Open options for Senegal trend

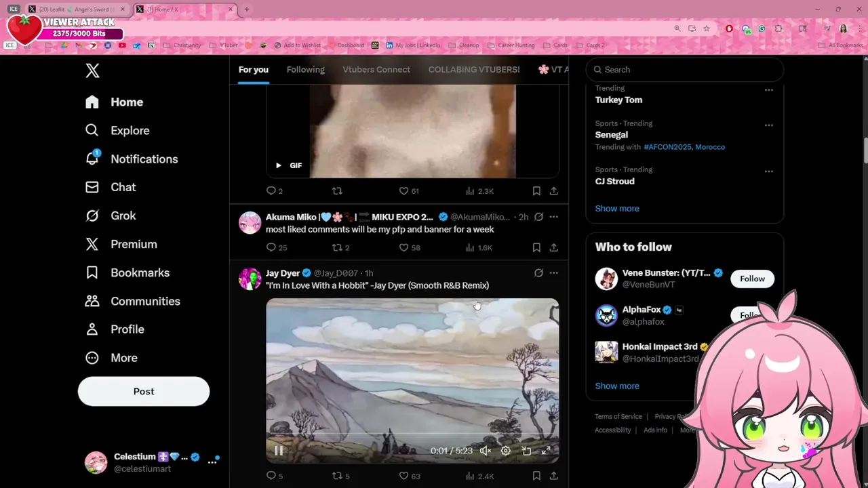tap(769, 125)
